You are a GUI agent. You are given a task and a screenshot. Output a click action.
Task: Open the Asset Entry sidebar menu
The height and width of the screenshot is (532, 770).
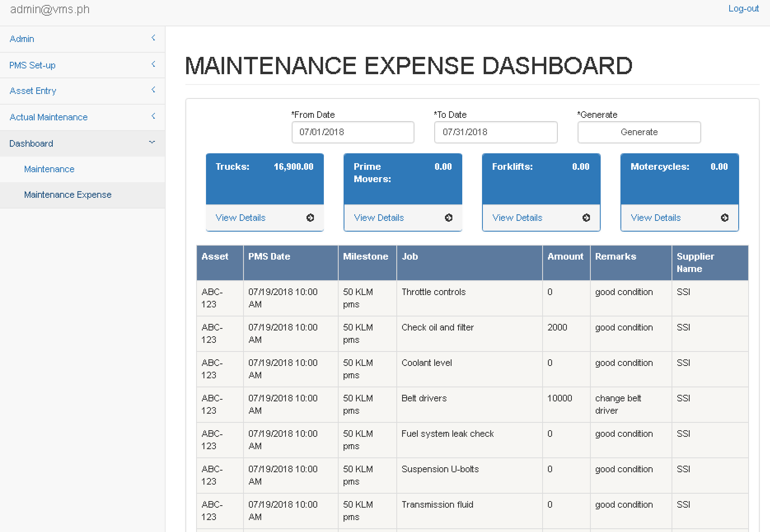(x=82, y=91)
